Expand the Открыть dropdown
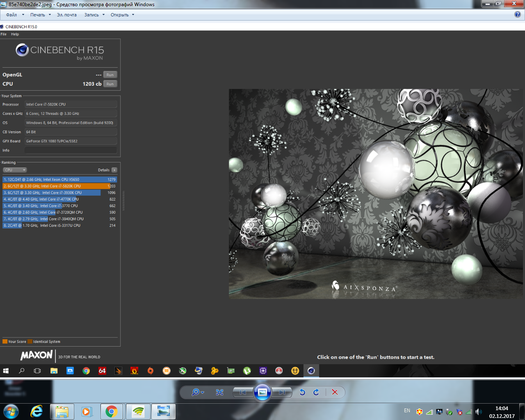Image resolution: width=525 pixels, height=420 pixels. (122, 15)
